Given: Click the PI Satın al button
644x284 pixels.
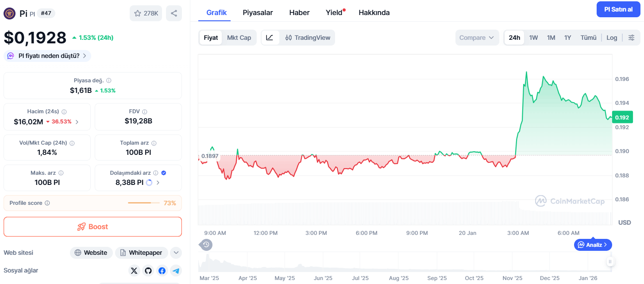Looking at the screenshot, I should [618, 9].
